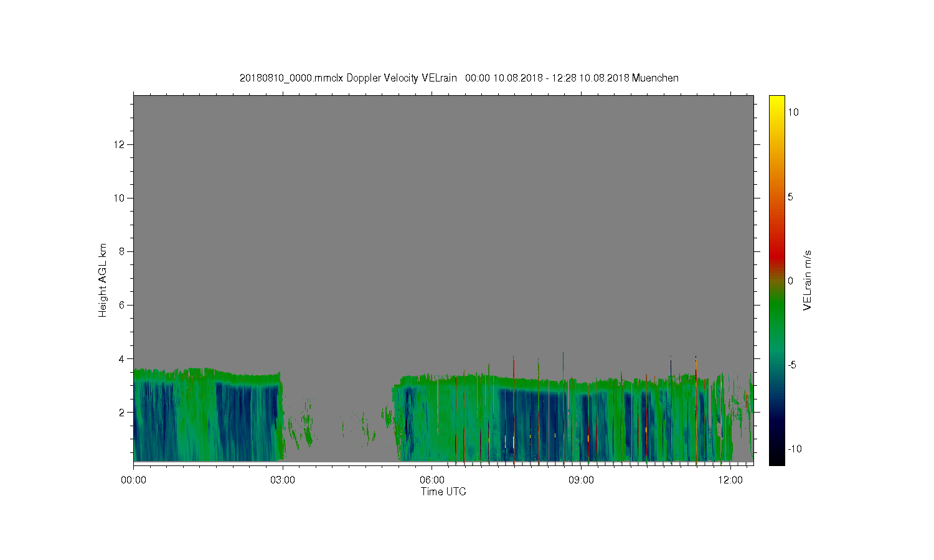This screenshot has height=560, width=934.
Task: Click the 'Time UTC' x-axis label
Action: pyautogui.click(x=443, y=492)
